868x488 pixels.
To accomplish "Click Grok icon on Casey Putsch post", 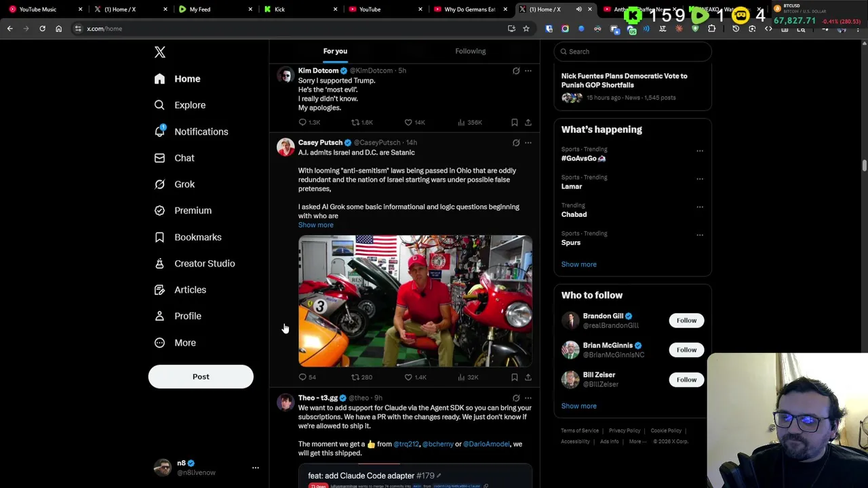I will click(x=515, y=143).
